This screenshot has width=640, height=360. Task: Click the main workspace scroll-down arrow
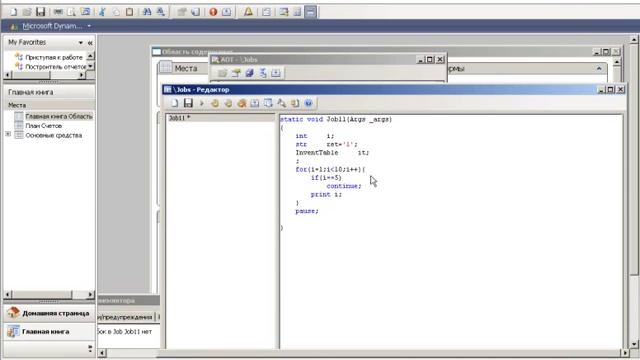[634, 344]
